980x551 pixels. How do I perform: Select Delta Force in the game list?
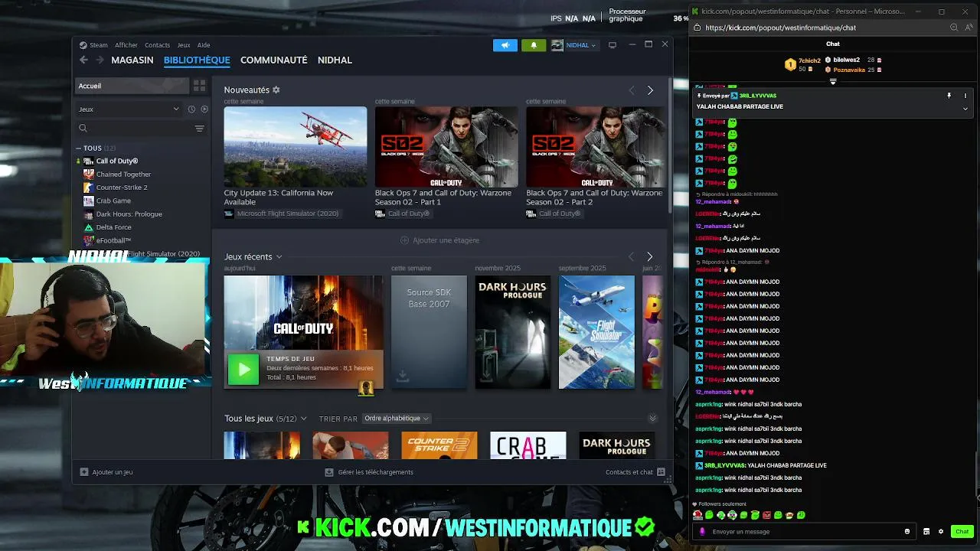pyautogui.click(x=113, y=227)
